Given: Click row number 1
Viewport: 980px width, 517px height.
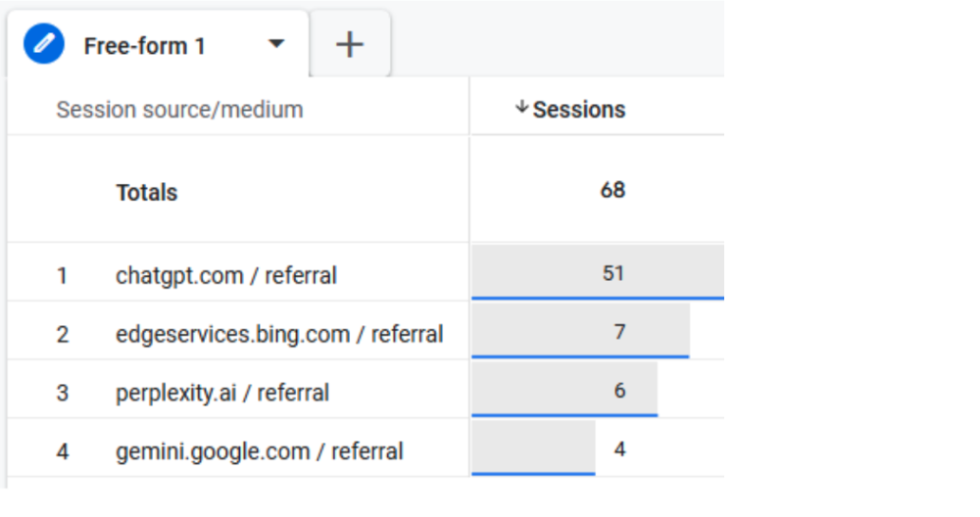Looking at the screenshot, I should coord(62,276).
